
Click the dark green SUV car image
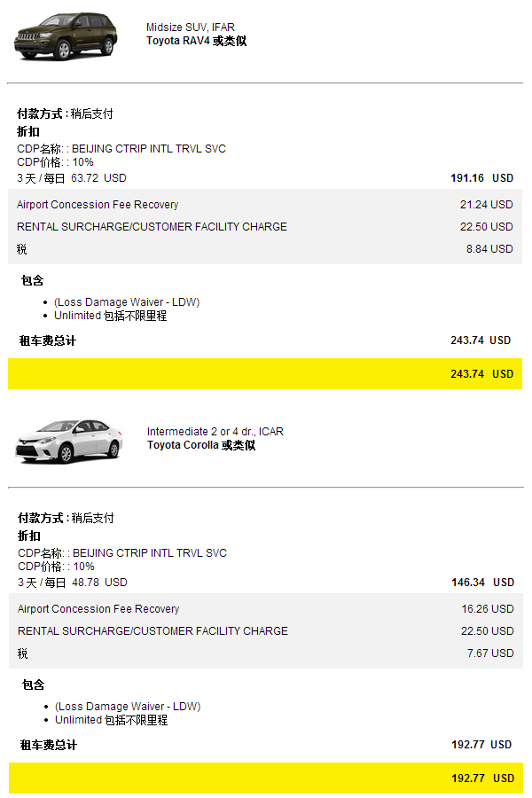coord(66,36)
